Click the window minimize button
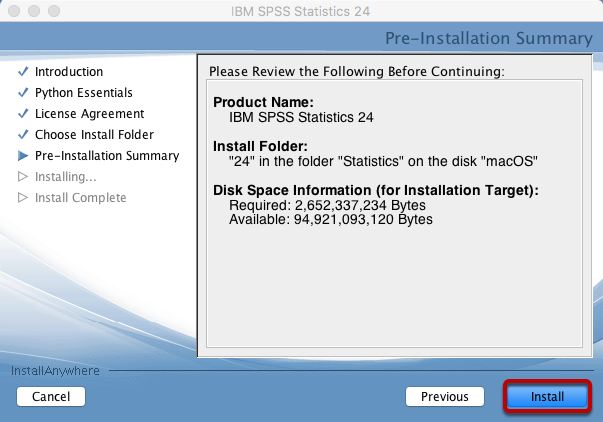This screenshot has height=422, width=603. (34, 11)
